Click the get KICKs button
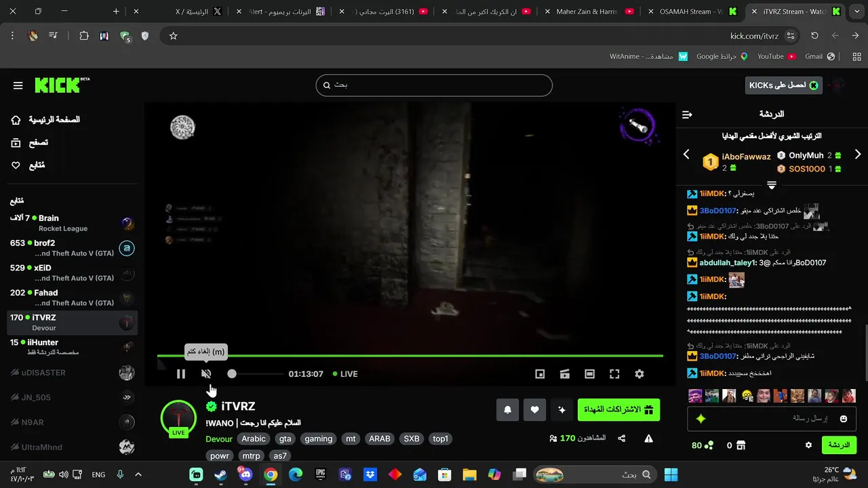This screenshot has height=488, width=868. pyautogui.click(x=784, y=85)
